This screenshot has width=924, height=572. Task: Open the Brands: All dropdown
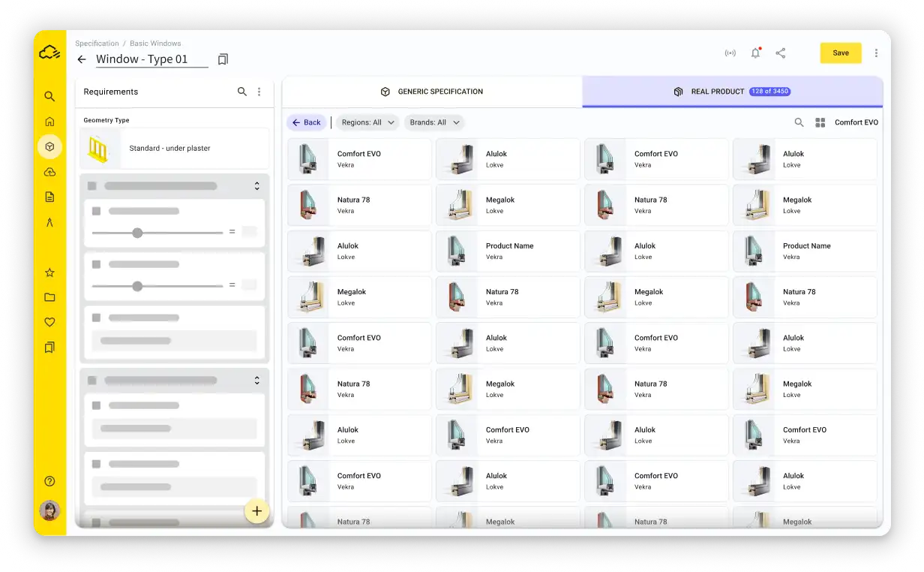click(434, 122)
